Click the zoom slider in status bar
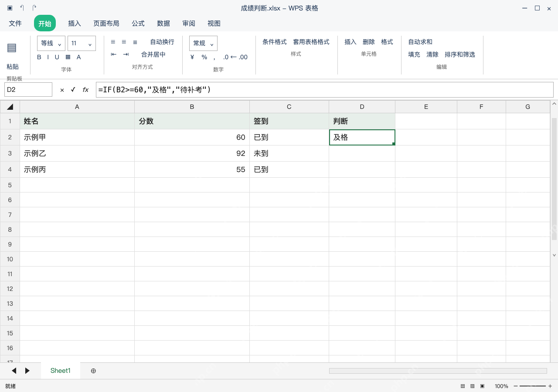The image size is (558, 392). pos(533,386)
